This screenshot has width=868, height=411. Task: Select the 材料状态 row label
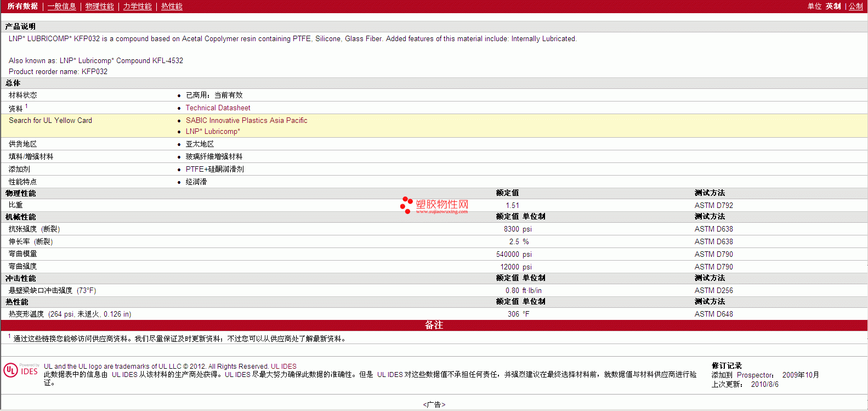(x=23, y=95)
